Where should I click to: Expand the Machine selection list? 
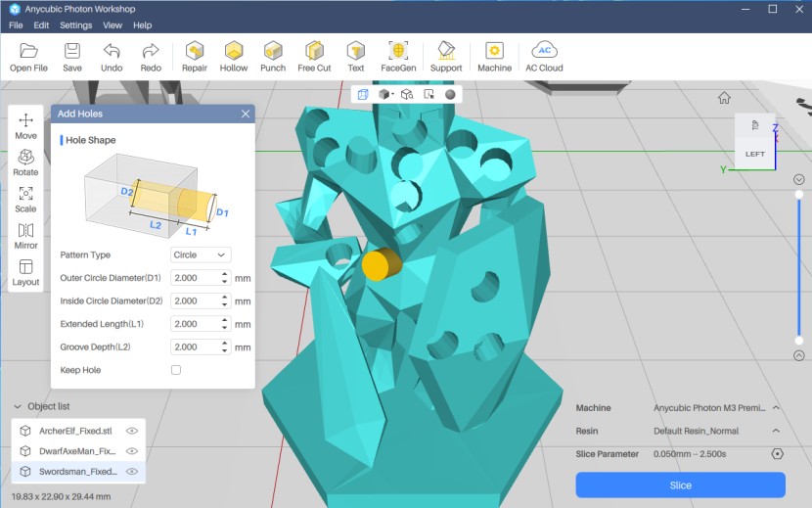tap(776, 408)
